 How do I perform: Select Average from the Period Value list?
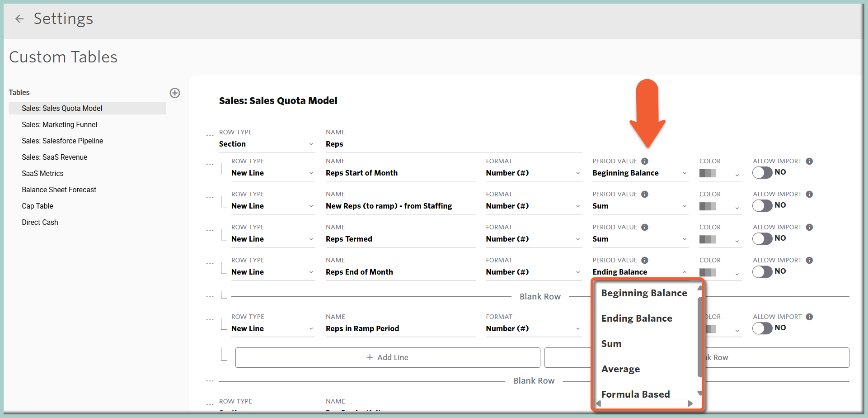620,369
